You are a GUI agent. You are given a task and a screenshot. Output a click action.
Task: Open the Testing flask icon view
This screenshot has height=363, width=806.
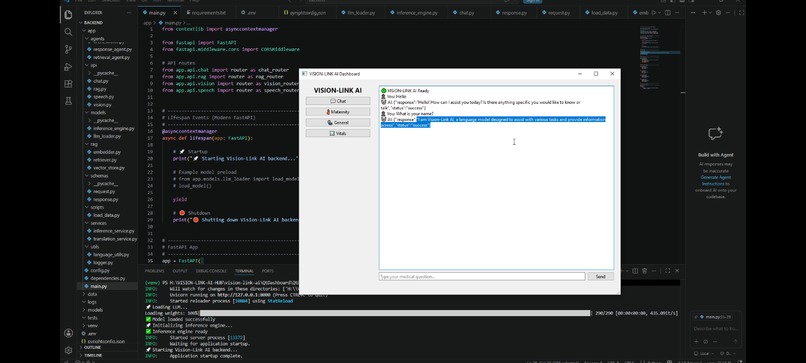point(68,101)
